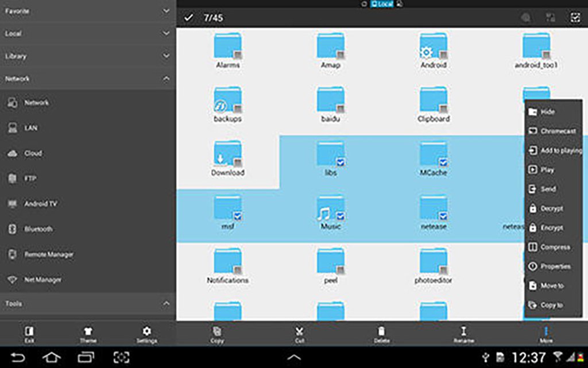Tap the Android back button
Viewport: 588px width, 368px height.
click(x=18, y=358)
